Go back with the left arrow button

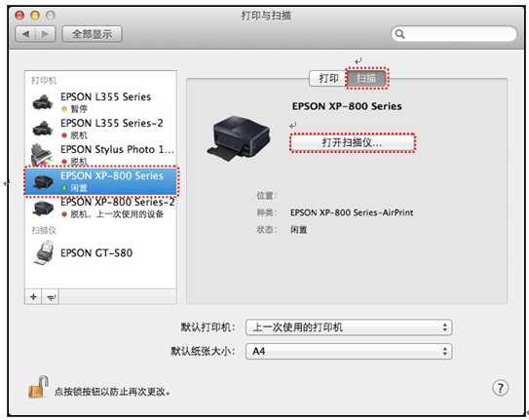pos(25,34)
